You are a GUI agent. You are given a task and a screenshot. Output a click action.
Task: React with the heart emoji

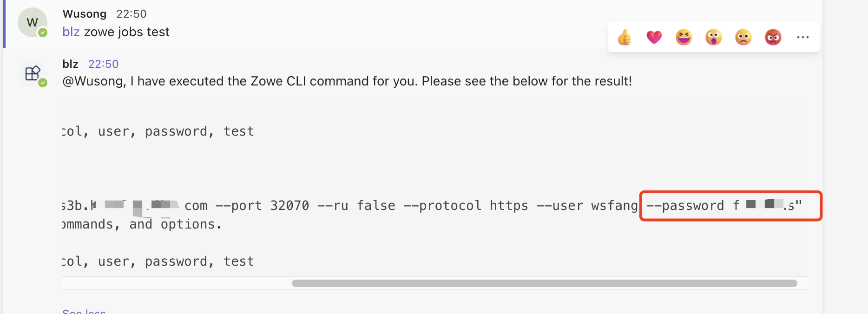[654, 37]
